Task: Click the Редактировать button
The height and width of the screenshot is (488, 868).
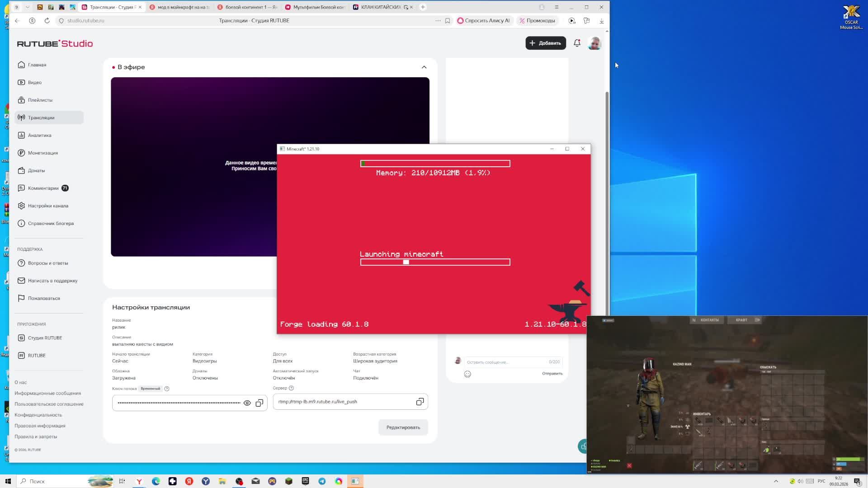Action: point(403,427)
